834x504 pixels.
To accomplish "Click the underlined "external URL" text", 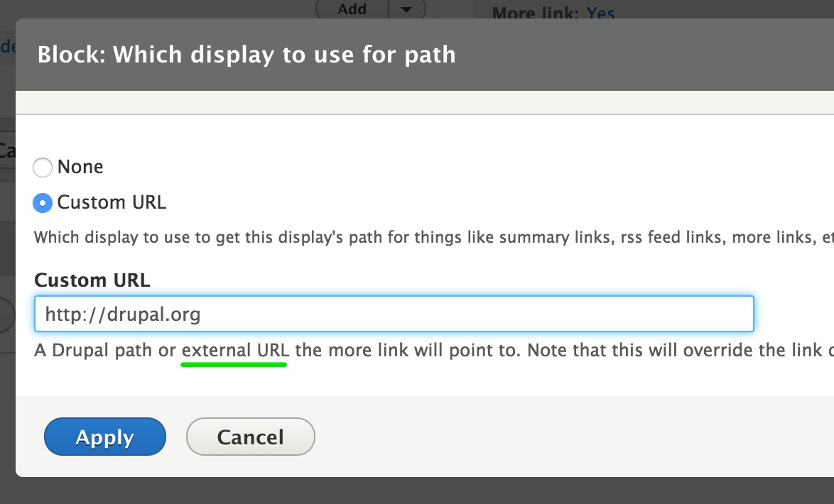I will tap(235, 351).
